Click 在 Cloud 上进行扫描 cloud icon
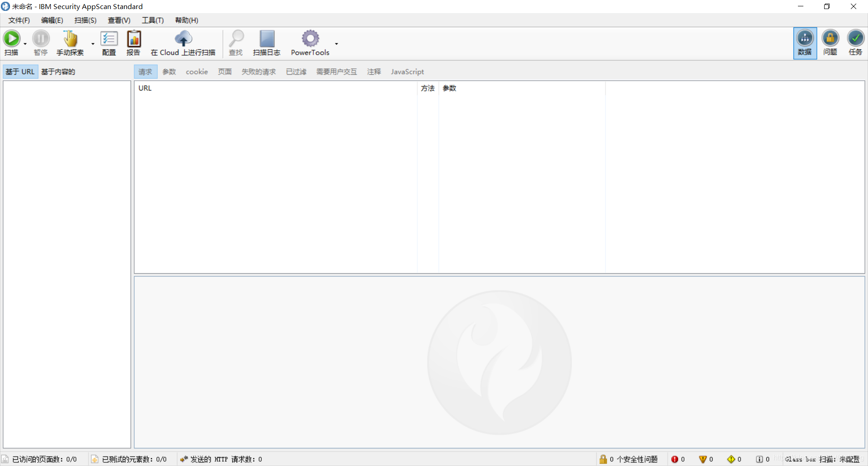The image size is (868, 466). coord(183,38)
